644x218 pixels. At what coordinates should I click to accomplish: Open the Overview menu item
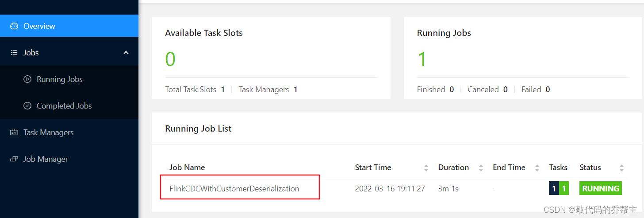pyautogui.click(x=69, y=26)
